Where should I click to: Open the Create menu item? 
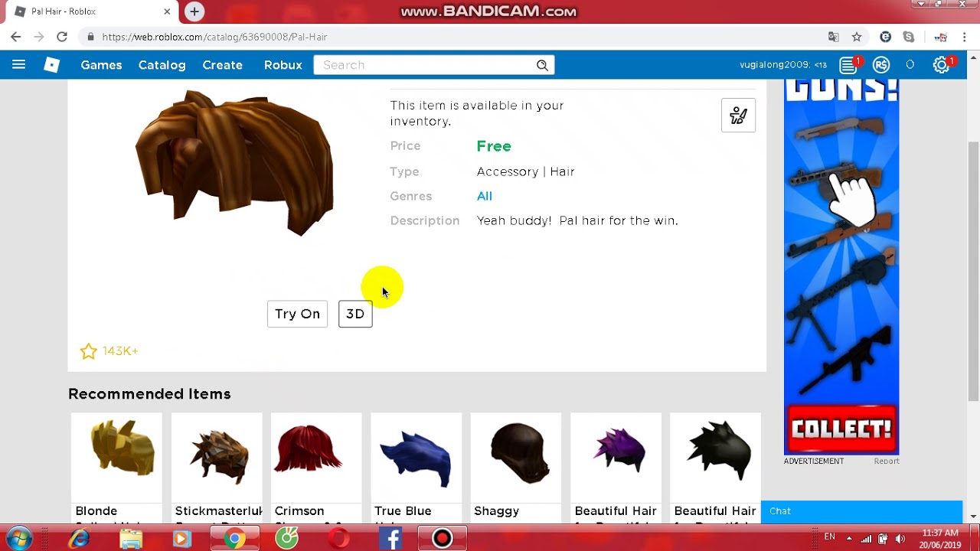[x=222, y=65]
